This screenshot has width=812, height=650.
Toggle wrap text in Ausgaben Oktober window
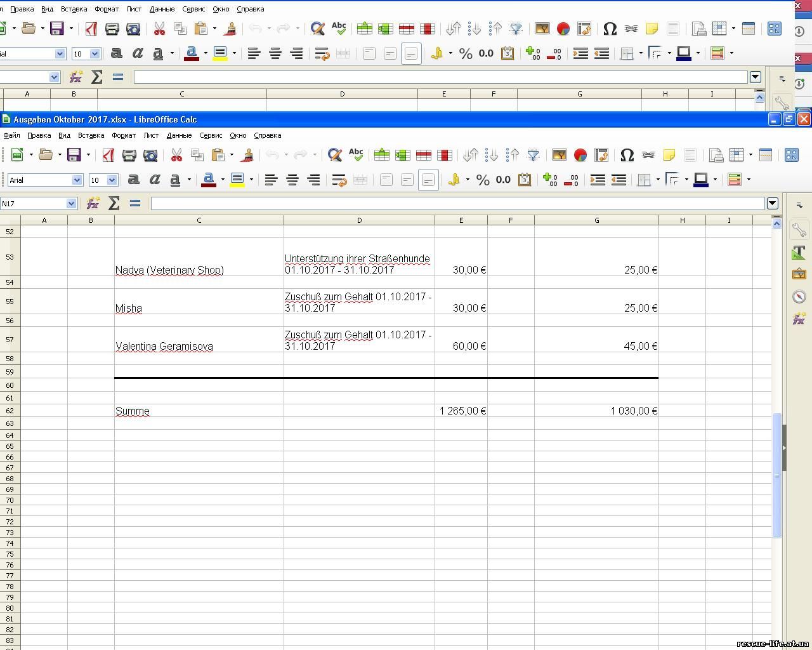point(339,180)
